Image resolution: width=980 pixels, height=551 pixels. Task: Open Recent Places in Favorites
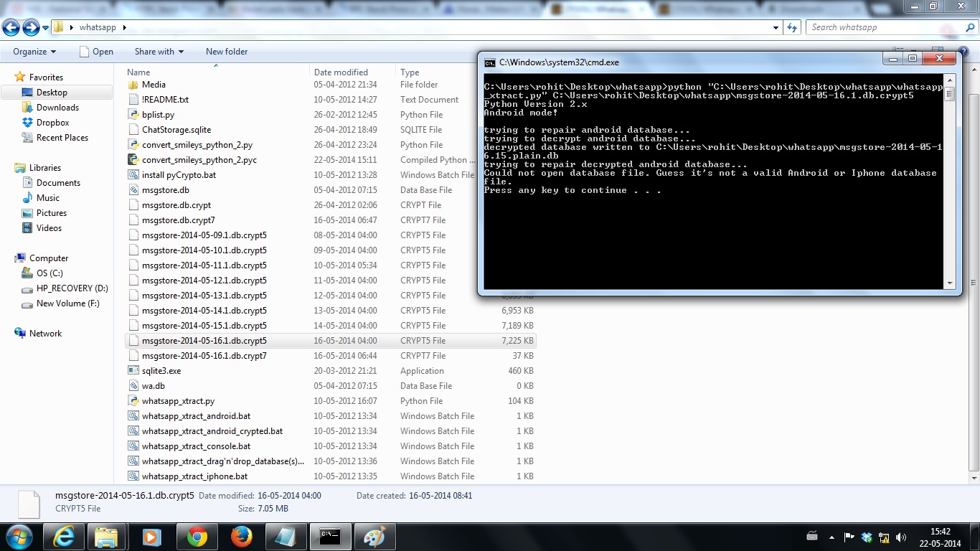(x=62, y=138)
